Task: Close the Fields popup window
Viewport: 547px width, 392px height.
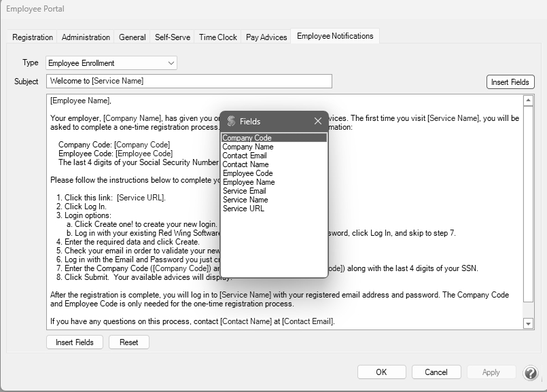Action: (x=317, y=121)
